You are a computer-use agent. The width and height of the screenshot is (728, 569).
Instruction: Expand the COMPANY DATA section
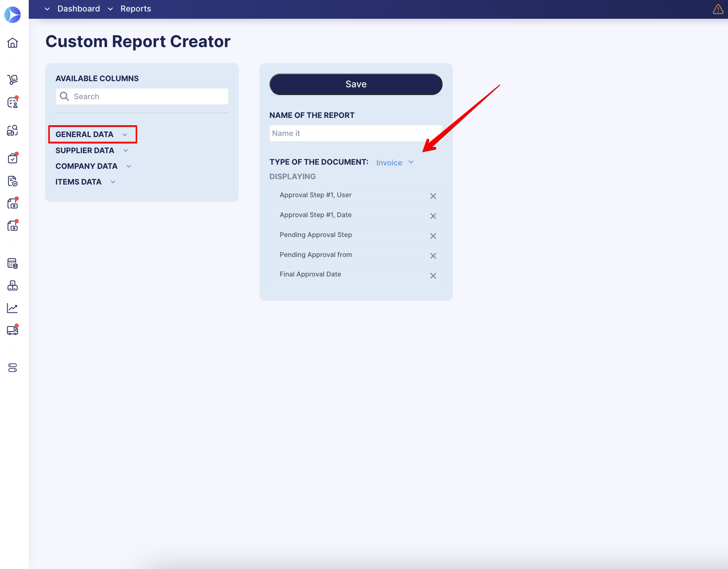(93, 166)
